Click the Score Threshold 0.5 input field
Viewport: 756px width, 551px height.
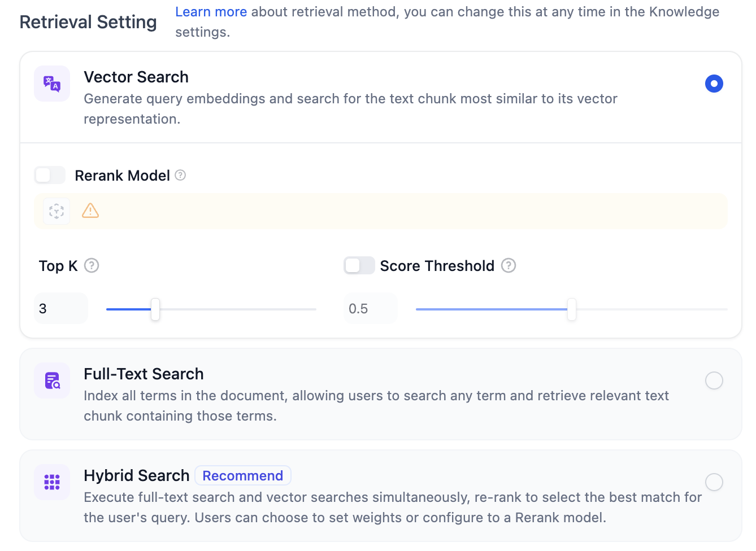point(371,308)
